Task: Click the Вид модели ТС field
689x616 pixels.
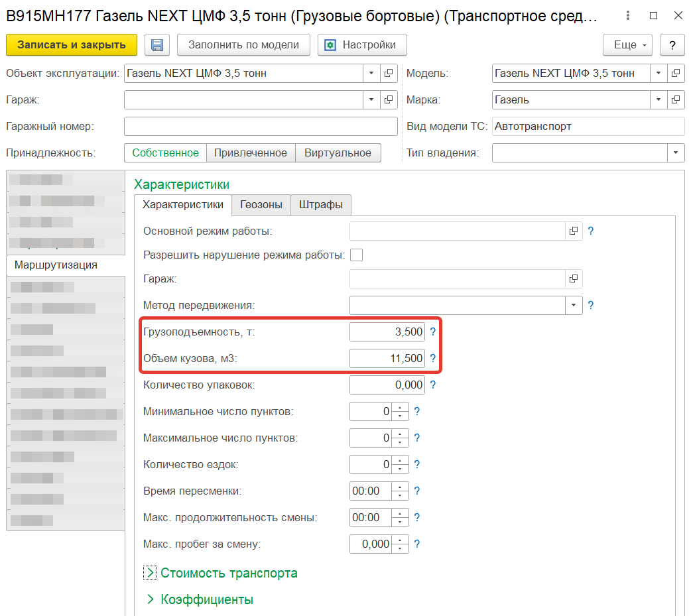Action: [x=588, y=127]
